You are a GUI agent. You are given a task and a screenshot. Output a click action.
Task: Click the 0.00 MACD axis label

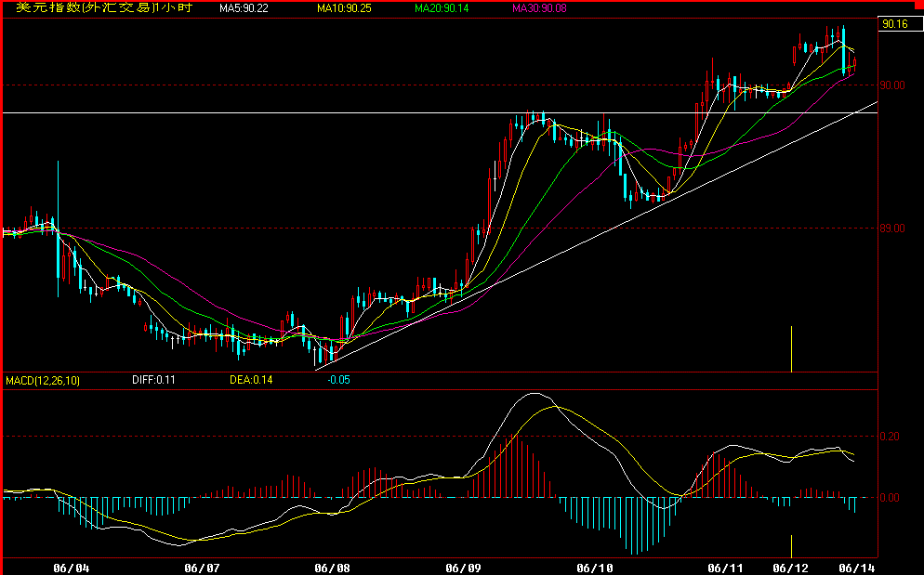[x=891, y=498]
